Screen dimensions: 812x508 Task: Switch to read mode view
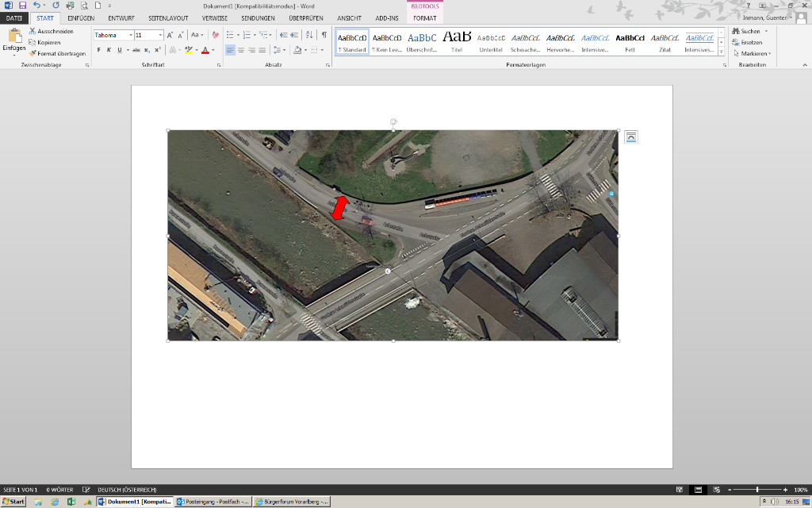[x=679, y=490]
